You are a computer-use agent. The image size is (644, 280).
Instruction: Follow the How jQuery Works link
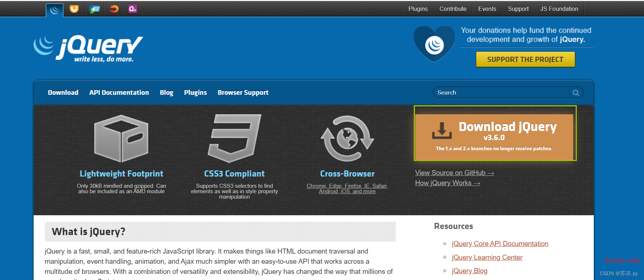[x=447, y=183]
